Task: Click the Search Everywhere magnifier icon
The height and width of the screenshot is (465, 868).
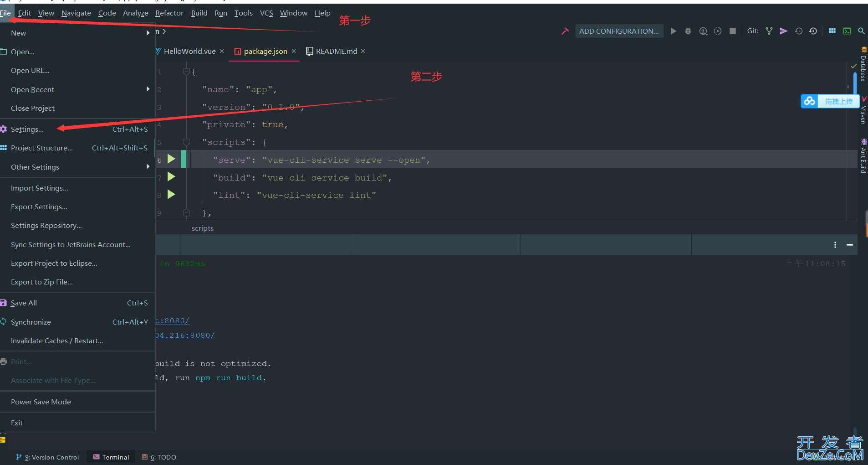Action: coord(861,31)
